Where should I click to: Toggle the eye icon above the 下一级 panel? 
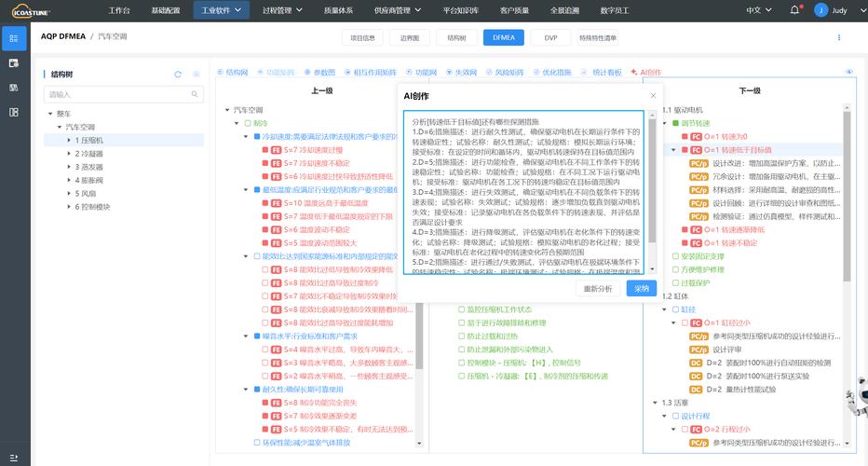pos(849,72)
